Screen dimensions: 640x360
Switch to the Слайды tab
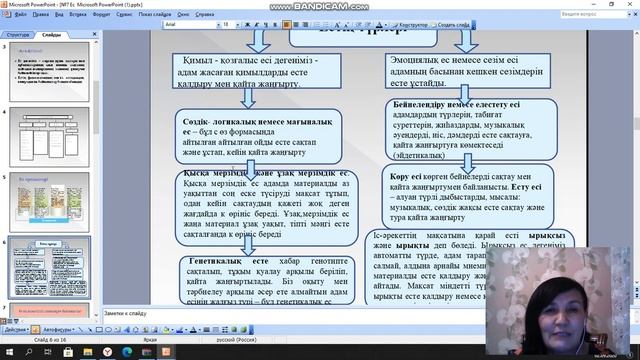51,35
